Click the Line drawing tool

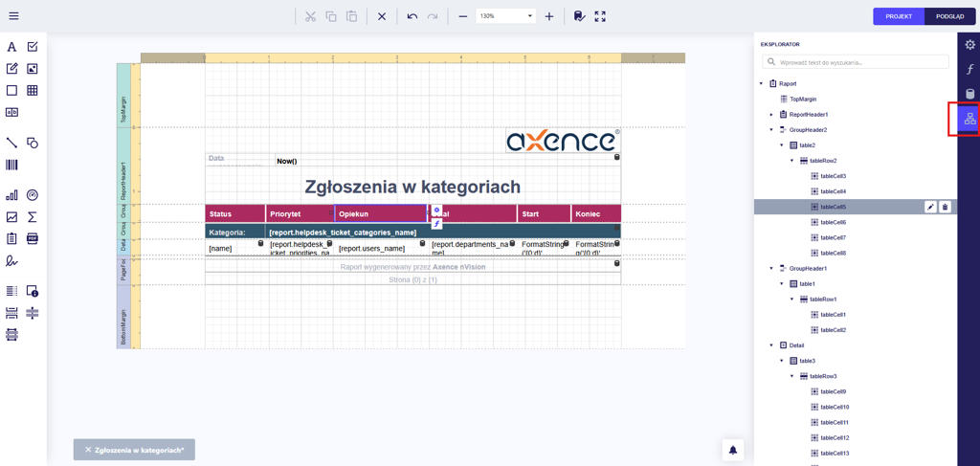coord(11,143)
